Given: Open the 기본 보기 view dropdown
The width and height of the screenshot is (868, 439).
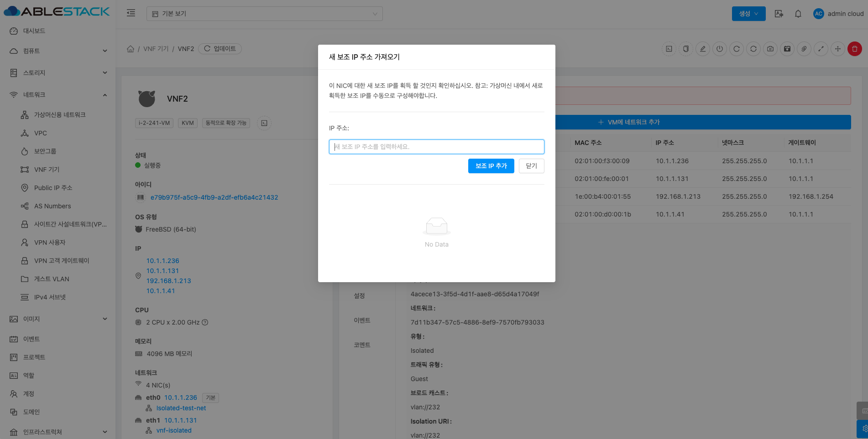Looking at the screenshot, I should pyautogui.click(x=264, y=14).
